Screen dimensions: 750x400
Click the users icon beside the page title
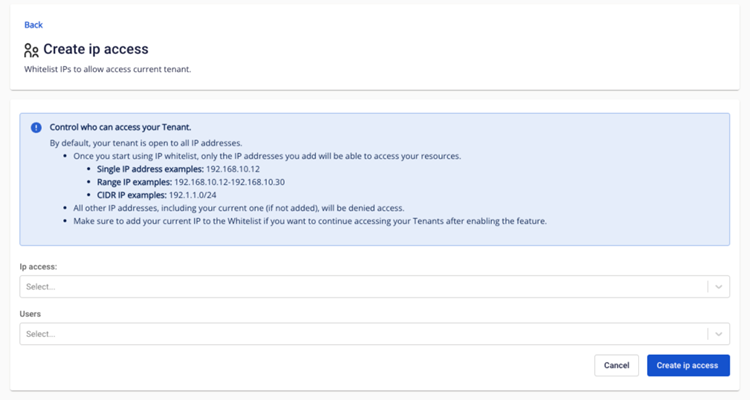pos(32,49)
